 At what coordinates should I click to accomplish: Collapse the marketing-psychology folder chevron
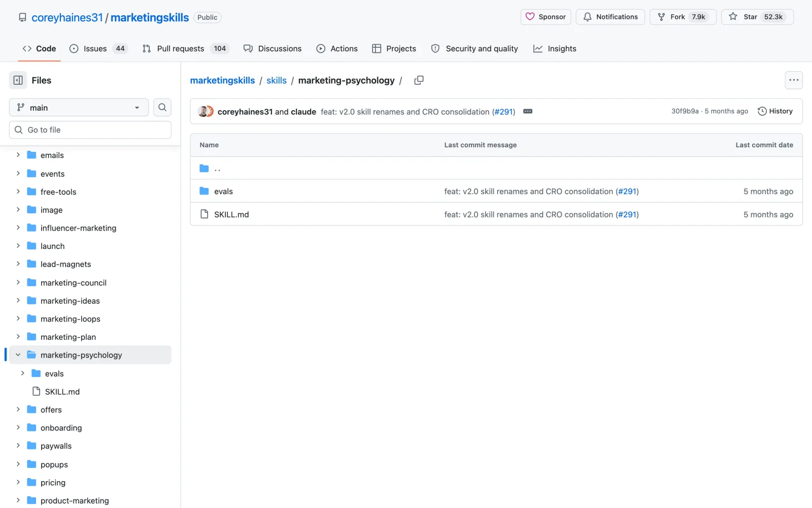pyautogui.click(x=18, y=355)
